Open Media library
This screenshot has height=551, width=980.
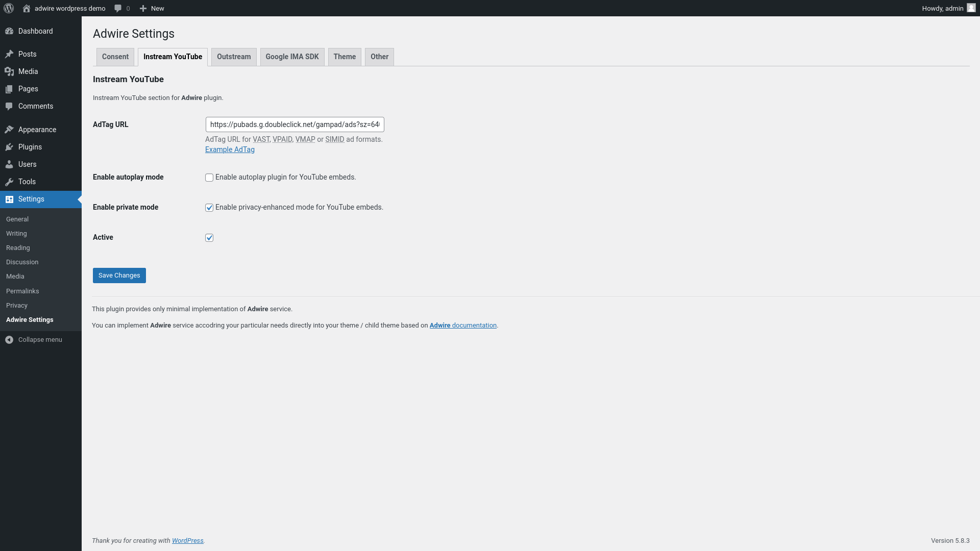point(28,70)
